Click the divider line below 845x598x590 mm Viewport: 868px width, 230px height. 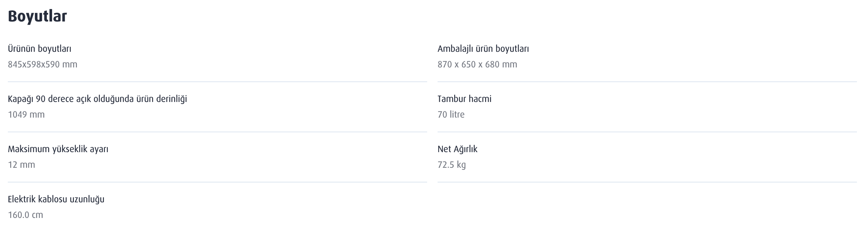point(217,82)
